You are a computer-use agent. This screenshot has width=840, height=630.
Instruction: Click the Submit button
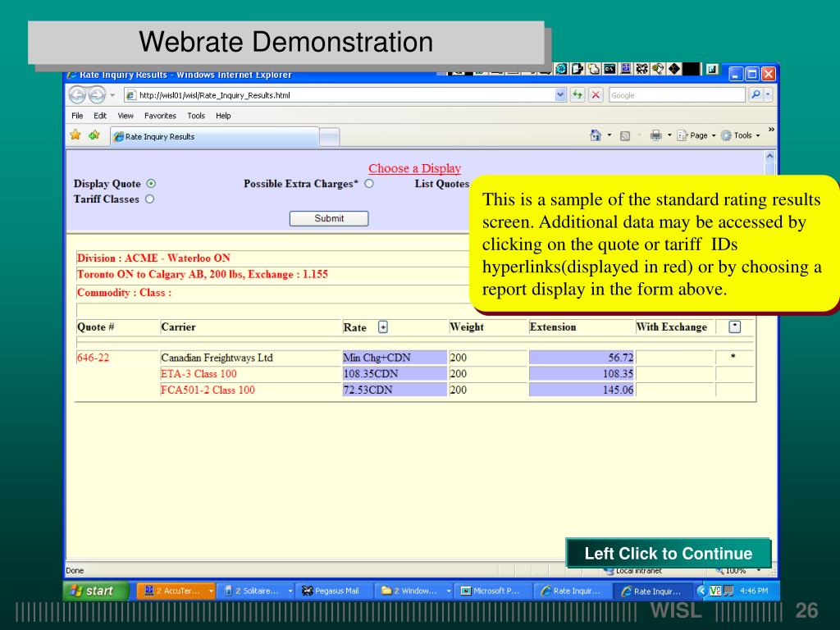click(329, 218)
